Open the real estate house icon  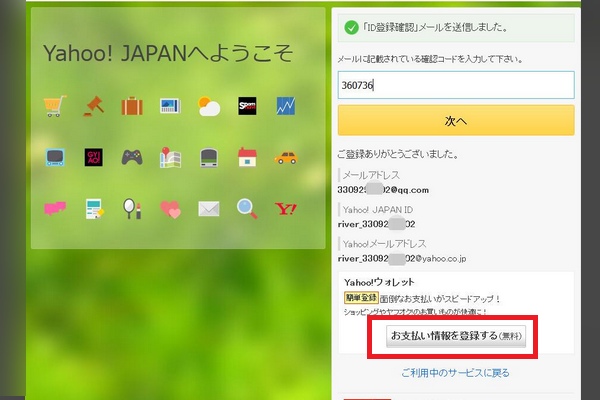click(x=247, y=157)
